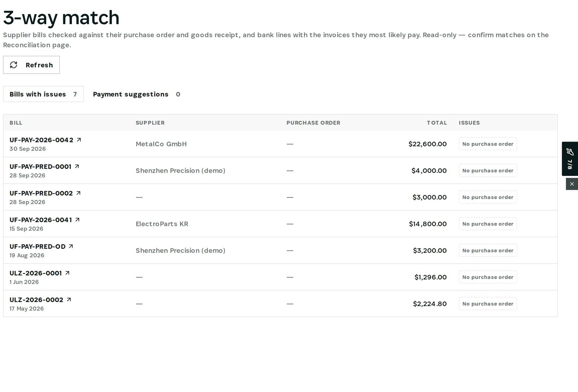578x392 pixels.
Task: Open bill ULZ-2026-0001
Action: pyautogui.click(x=35, y=273)
